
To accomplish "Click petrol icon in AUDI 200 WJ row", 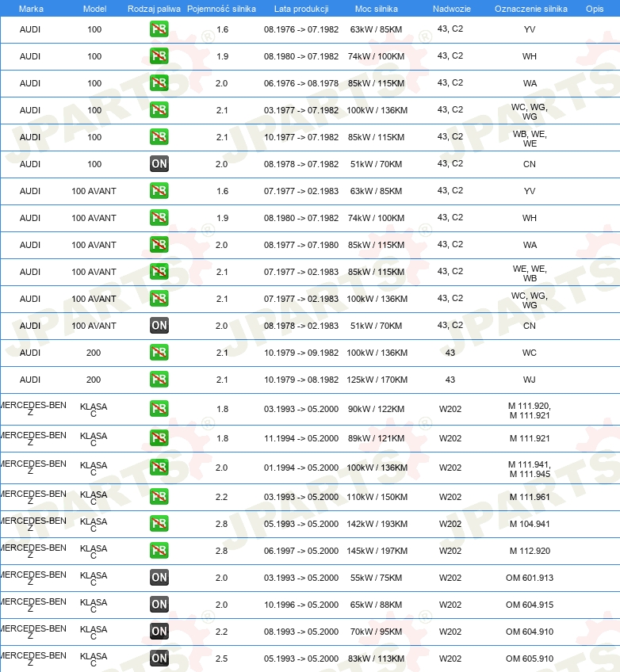I will [159, 380].
